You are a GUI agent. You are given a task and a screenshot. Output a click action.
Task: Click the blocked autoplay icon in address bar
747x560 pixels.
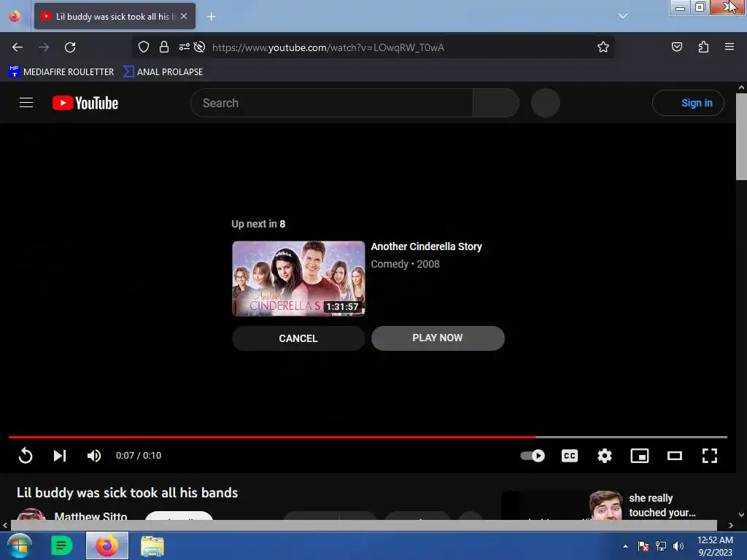pyautogui.click(x=200, y=47)
